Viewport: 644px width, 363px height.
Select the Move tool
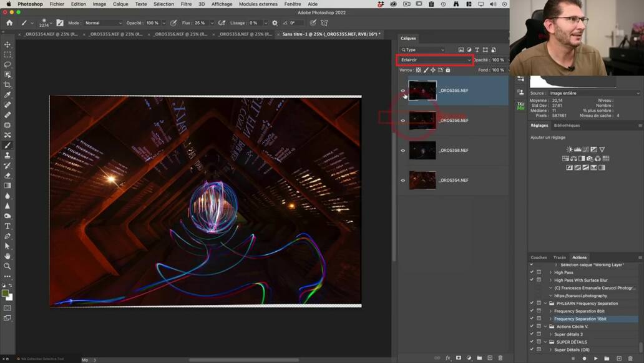(8, 44)
